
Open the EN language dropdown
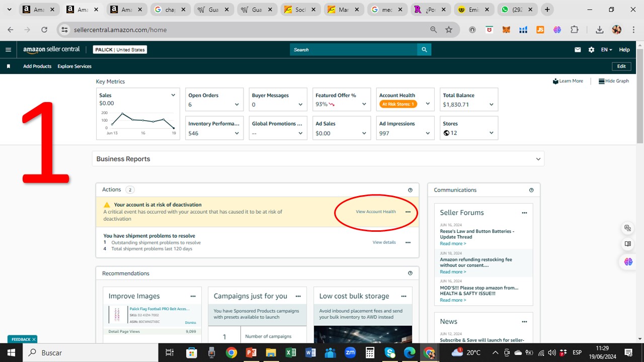click(x=606, y=50)
